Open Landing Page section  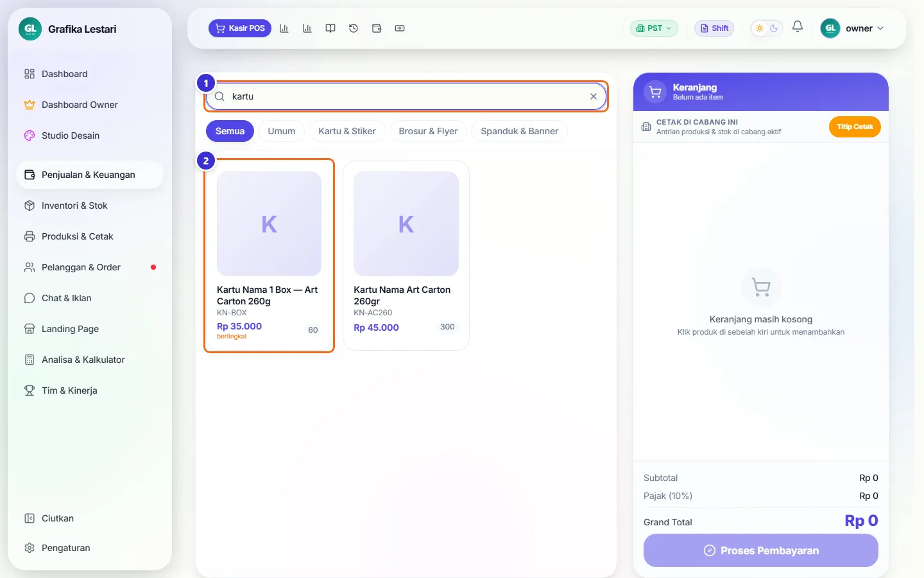coord(90,329)
